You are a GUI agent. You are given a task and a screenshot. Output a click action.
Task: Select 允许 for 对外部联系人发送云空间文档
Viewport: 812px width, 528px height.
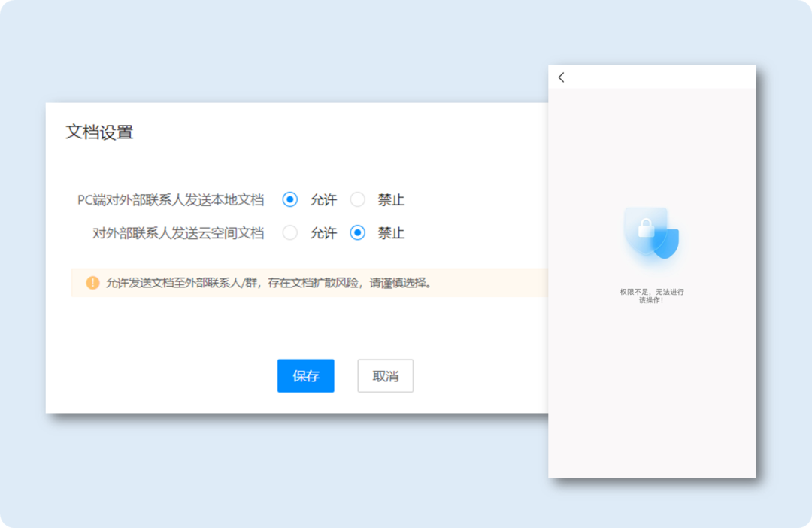[x=289, y=233]
